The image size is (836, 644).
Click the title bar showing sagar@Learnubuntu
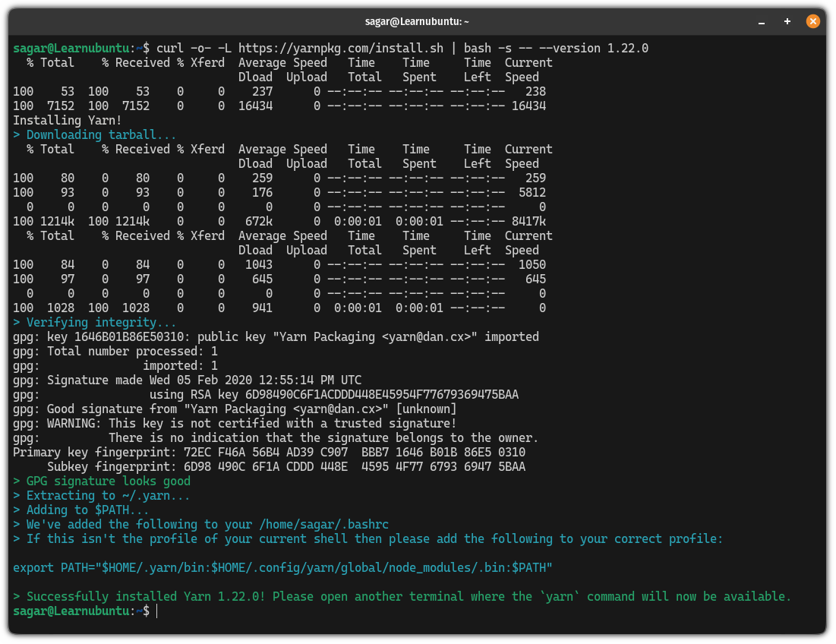[418, 21]
